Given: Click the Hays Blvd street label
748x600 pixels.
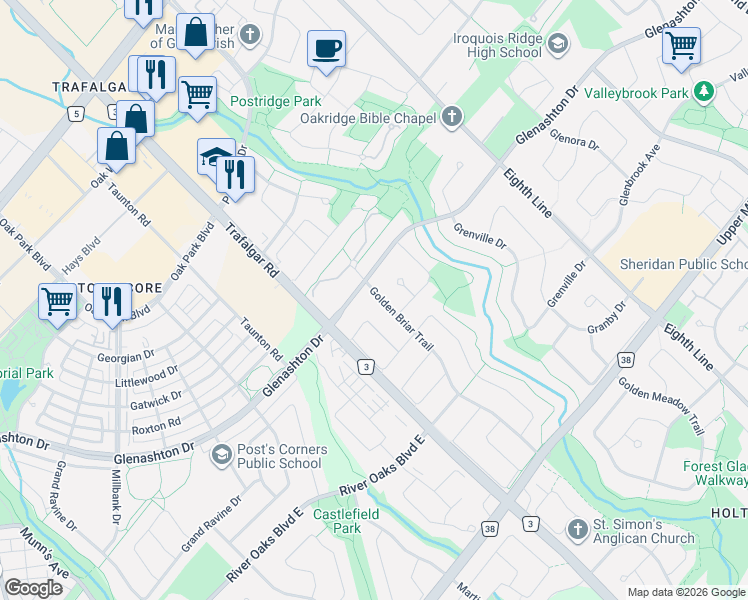Looking at the screenshot, I should pyautogui.click(x=81, y=256).
